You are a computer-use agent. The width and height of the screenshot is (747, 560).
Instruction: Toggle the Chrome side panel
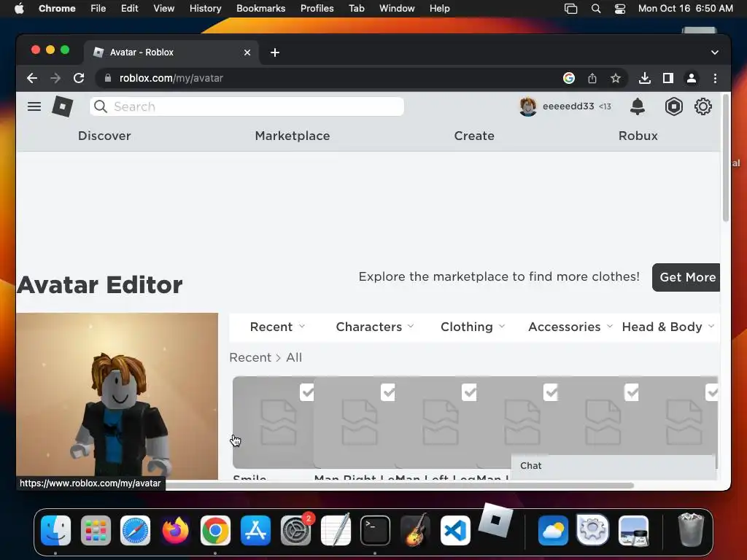pyautogui.click(x=668, y=78)
